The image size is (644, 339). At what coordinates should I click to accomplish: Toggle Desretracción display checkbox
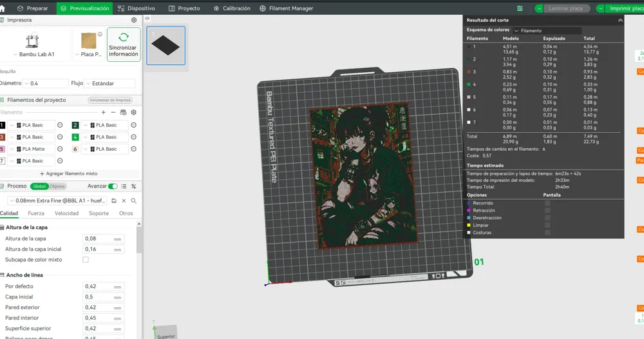pyautogui.click(x=547, y=218)
